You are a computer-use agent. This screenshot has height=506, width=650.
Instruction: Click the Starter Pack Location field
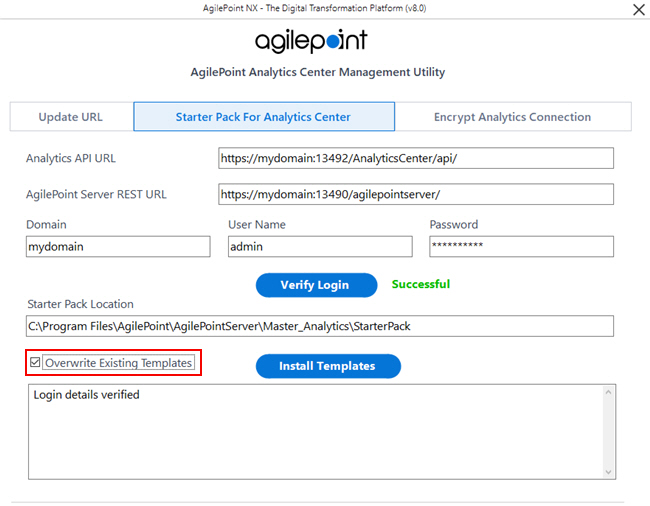click(320, 326)
